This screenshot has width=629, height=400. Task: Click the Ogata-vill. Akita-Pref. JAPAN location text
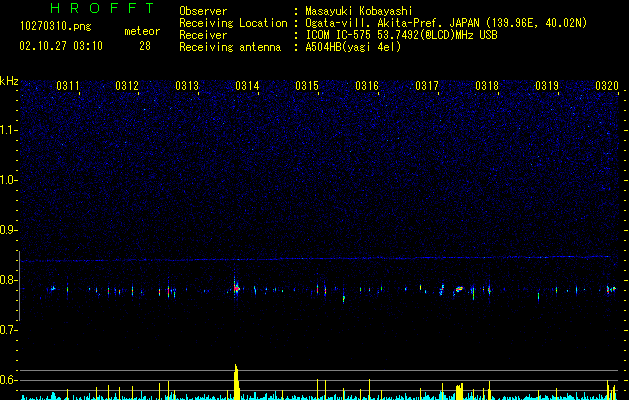click(x=446, y=23)
